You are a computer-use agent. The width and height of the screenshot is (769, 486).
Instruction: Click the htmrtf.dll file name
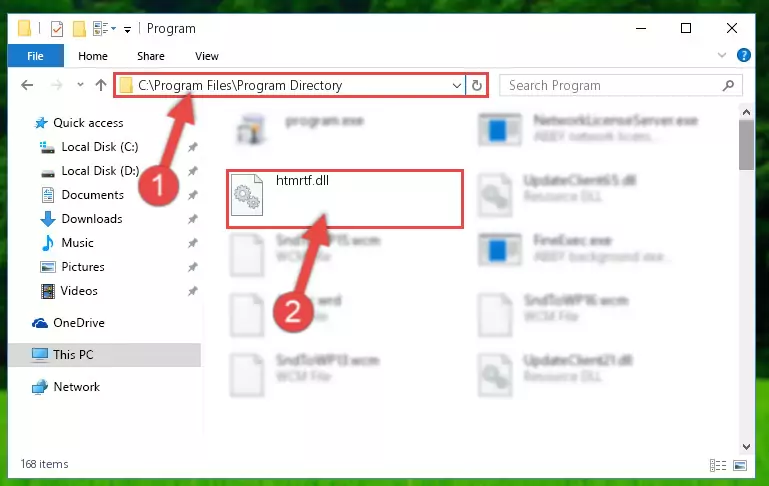(302, 180)
